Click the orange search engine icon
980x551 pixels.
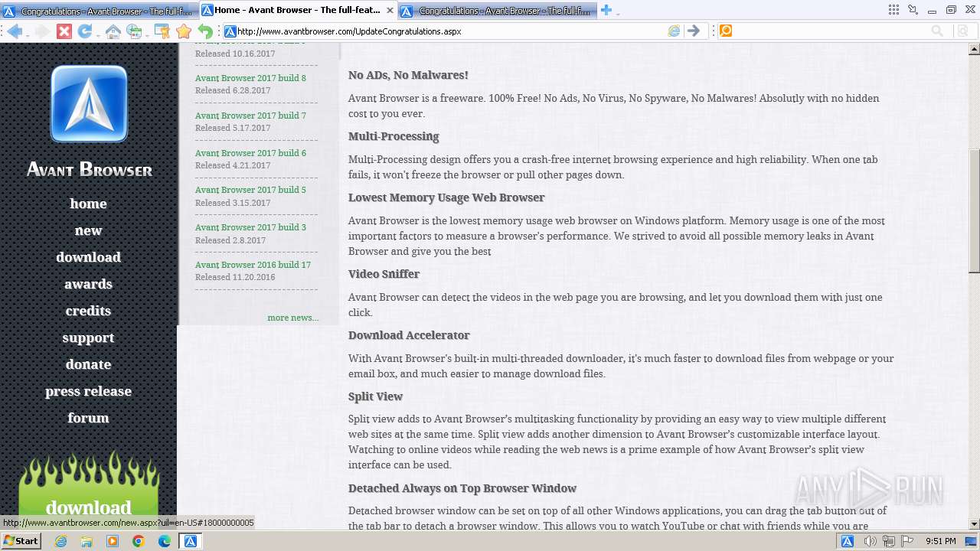click(726, 31)
